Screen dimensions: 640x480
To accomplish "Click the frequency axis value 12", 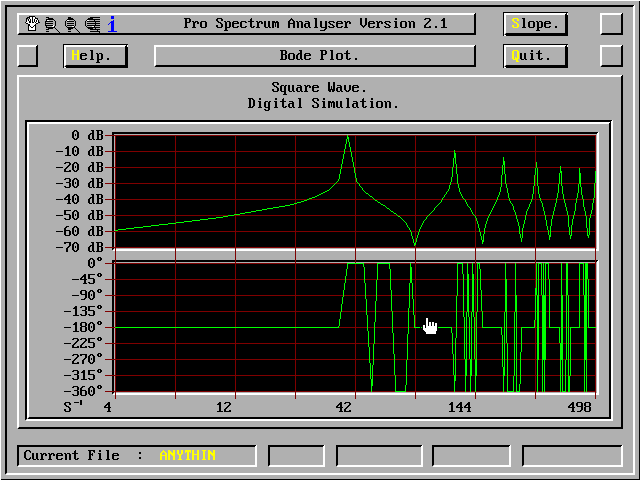I will (224, 407).
